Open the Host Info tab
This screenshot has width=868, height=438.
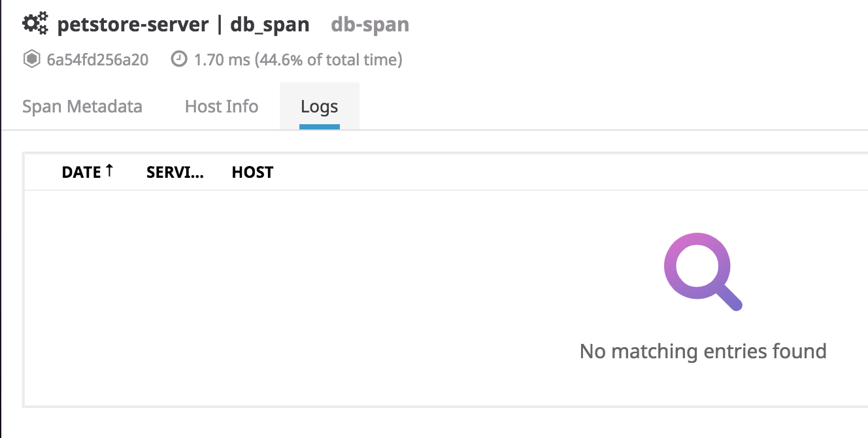click(x=221, y=106)
